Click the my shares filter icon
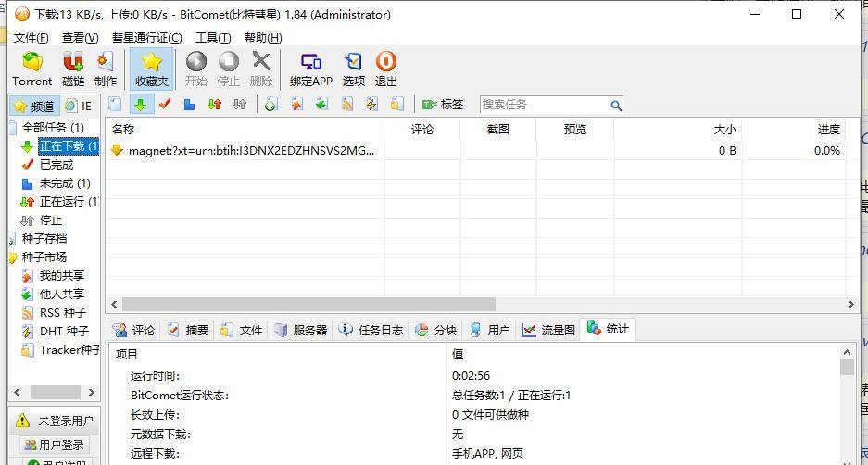The width and height of the screenshot is (868, 465). [x=297, y=104]
